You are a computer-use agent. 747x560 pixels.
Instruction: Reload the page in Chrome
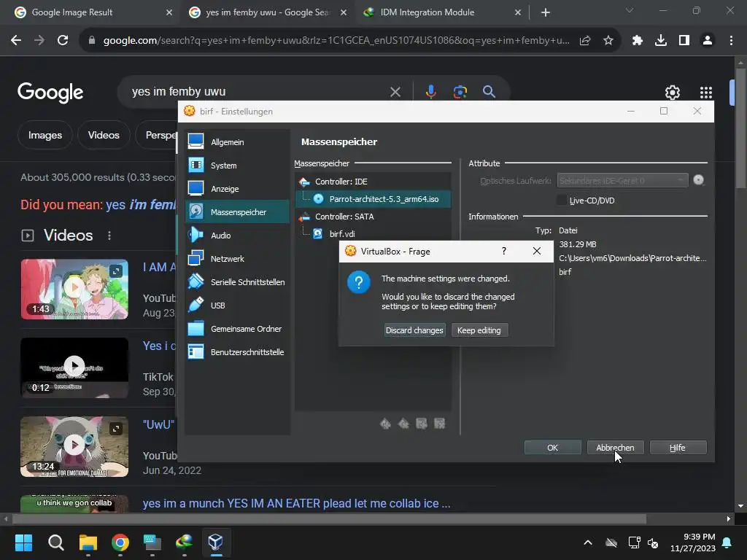tap(63, 41)
